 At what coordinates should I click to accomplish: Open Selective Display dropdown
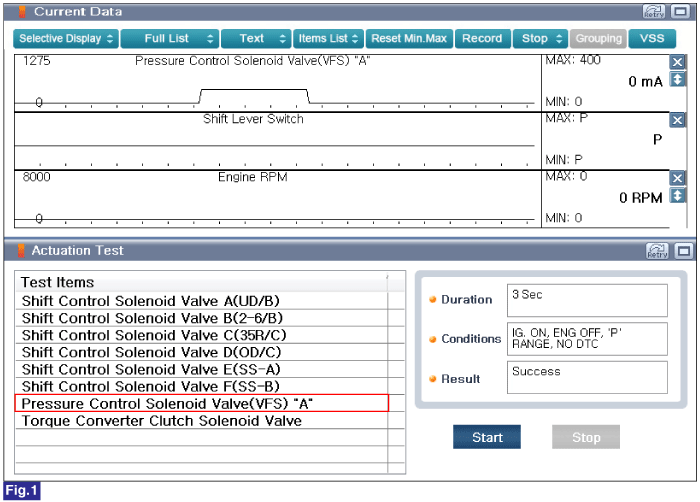click(x=66, y=39)
